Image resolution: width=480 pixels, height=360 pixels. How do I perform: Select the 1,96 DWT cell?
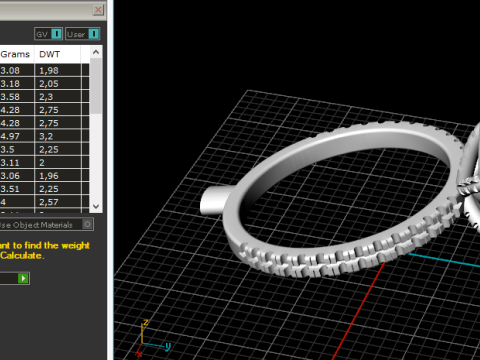pos(58,176)
